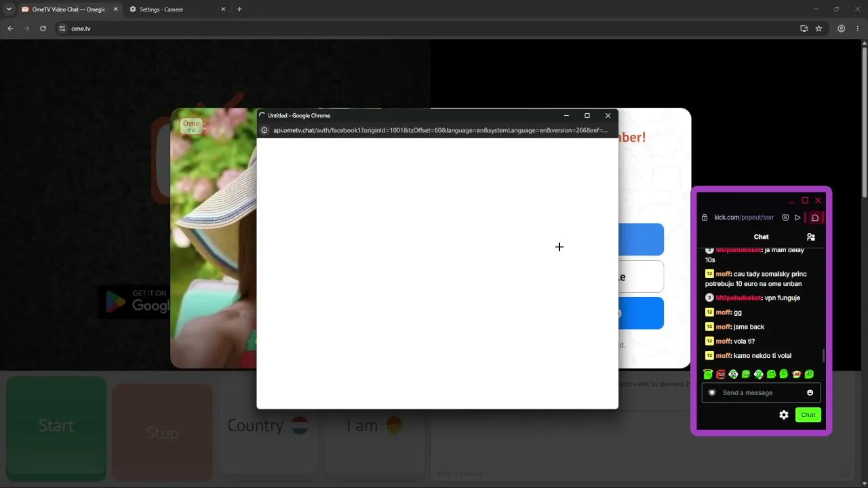868x488 pixels.
Task: Close the Settings - Camera tab
Action: (x=224, y=9)
